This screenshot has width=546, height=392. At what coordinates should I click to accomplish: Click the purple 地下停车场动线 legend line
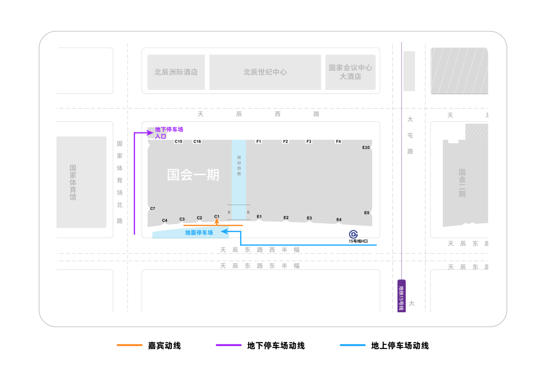pos(229,345)
